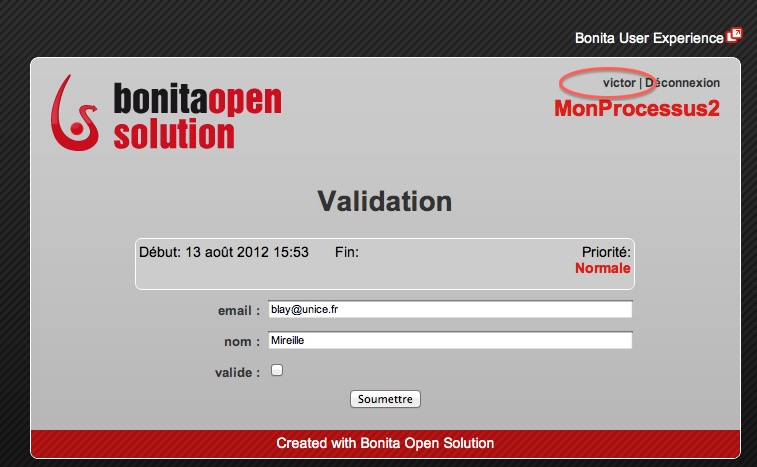Focus the nom field containing Mireille
Image resolution: width=757 pixels, height=467 pixels.
tap(450, 341)
